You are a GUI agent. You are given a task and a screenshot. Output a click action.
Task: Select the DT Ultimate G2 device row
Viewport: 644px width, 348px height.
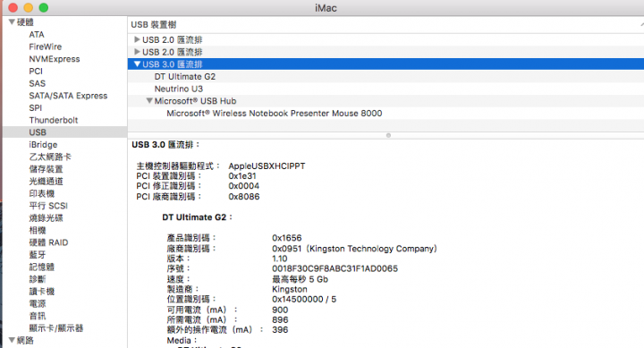[x=386, y=76]
